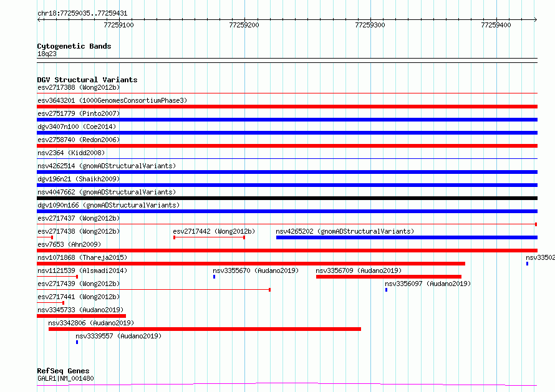Click the small blue nsv3355670 marker
The width and height of the screenshot is (555, 392).
[214, 277]
